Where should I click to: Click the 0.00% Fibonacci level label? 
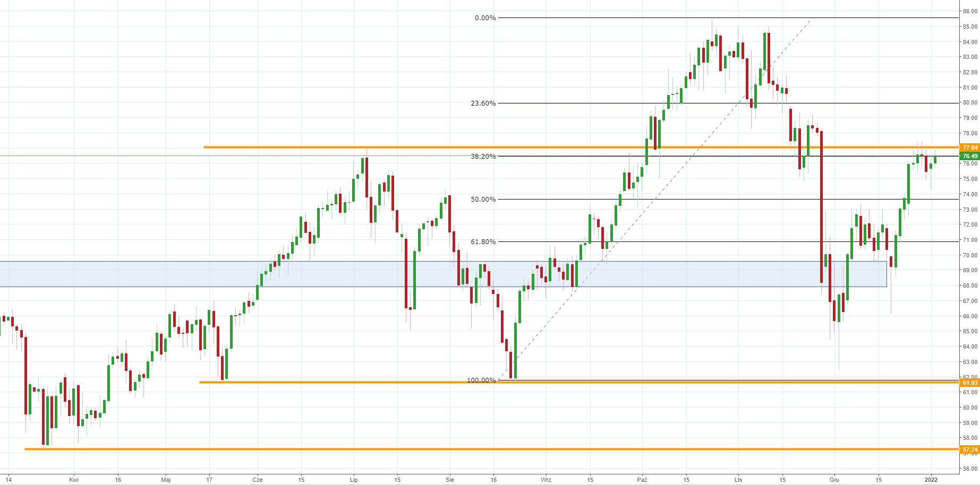pyautogui.click(x=485, y=18)
